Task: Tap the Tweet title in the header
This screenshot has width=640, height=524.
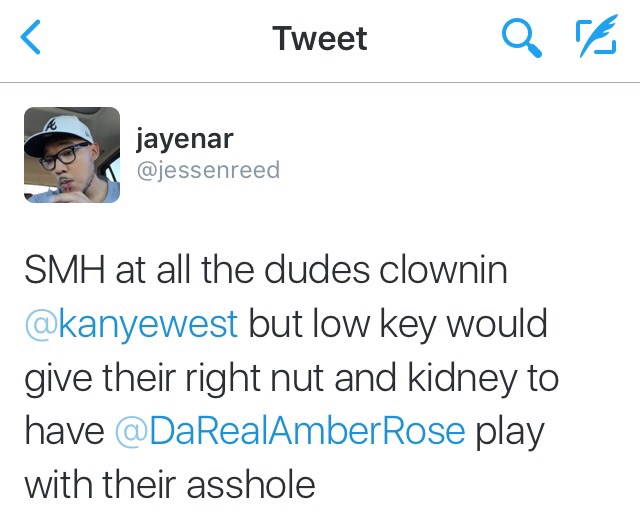Action: [x=320, y=39]
